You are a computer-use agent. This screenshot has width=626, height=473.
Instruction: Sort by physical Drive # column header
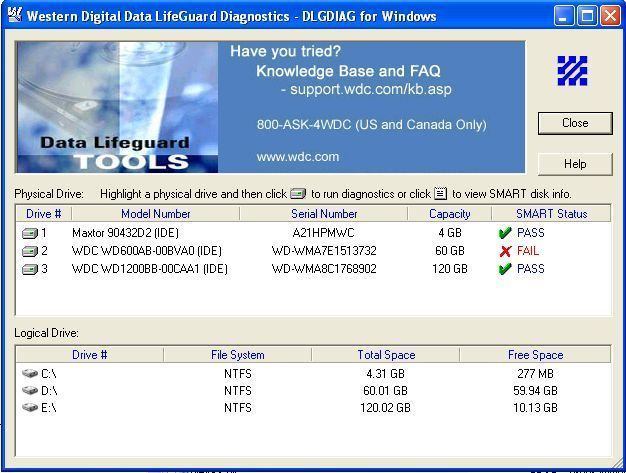44,214
